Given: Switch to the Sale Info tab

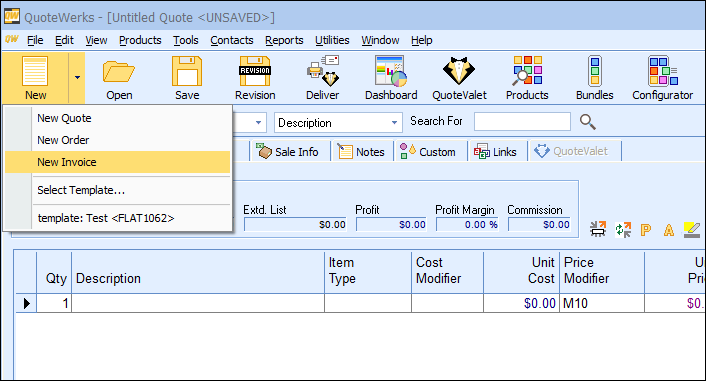Looking at the screenshot, I should [x=287, y=151].
